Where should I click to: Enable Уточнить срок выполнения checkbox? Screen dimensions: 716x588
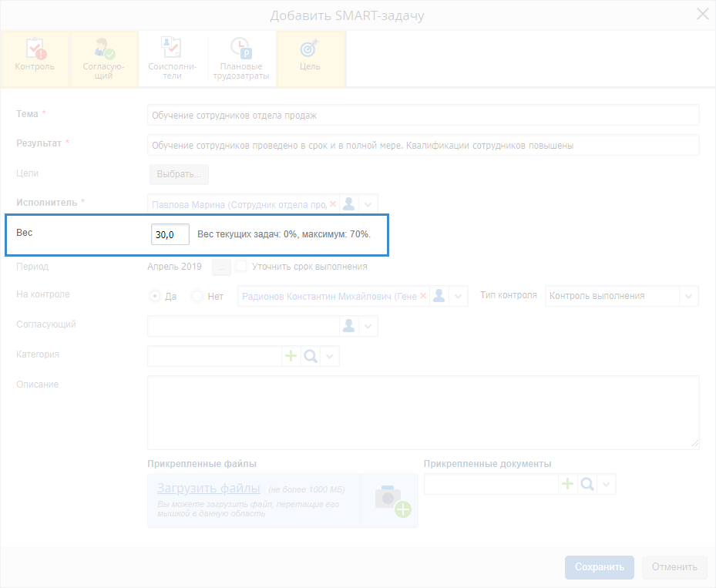[x=241, y=267]
